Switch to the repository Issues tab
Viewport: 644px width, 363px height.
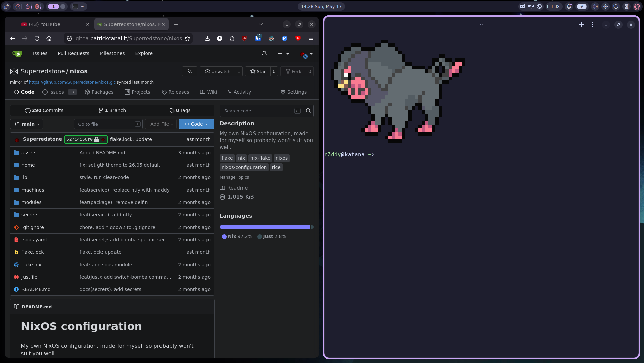click(x=59, y=92)
